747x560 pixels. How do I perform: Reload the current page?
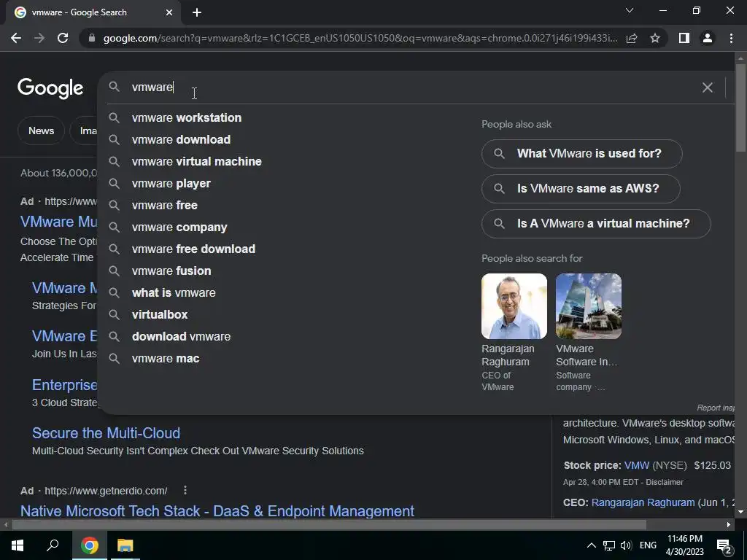(x=63, y=38)
